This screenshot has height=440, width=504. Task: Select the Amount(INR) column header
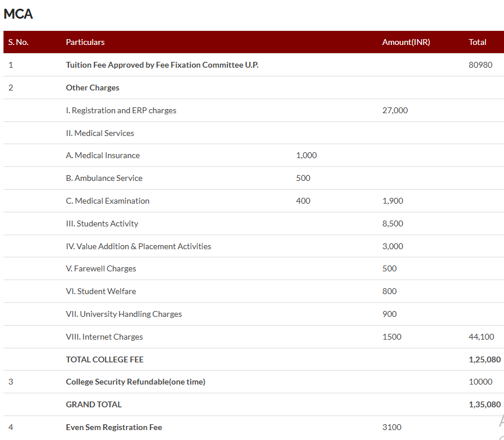point(406,42)
